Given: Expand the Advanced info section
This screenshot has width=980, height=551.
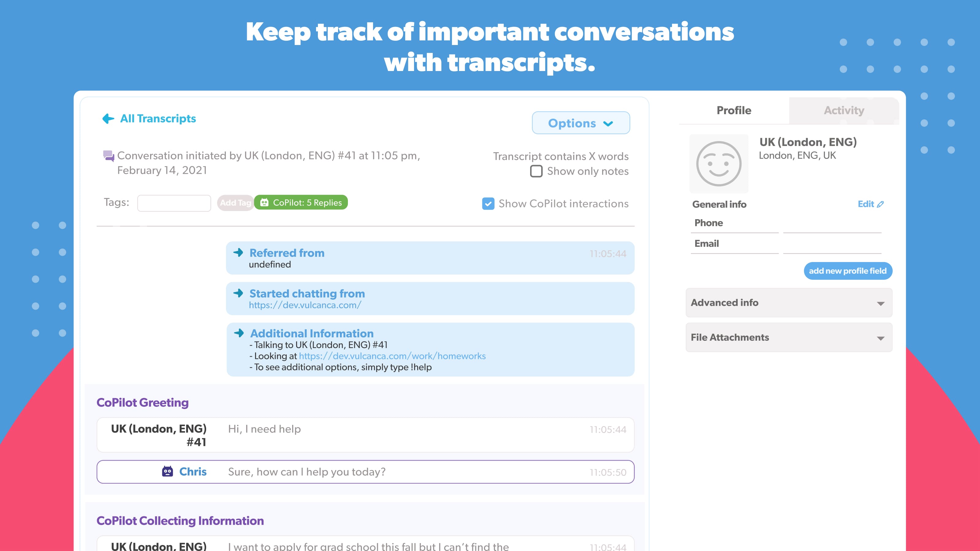Looking at the screenshot, I should [789, 303].
